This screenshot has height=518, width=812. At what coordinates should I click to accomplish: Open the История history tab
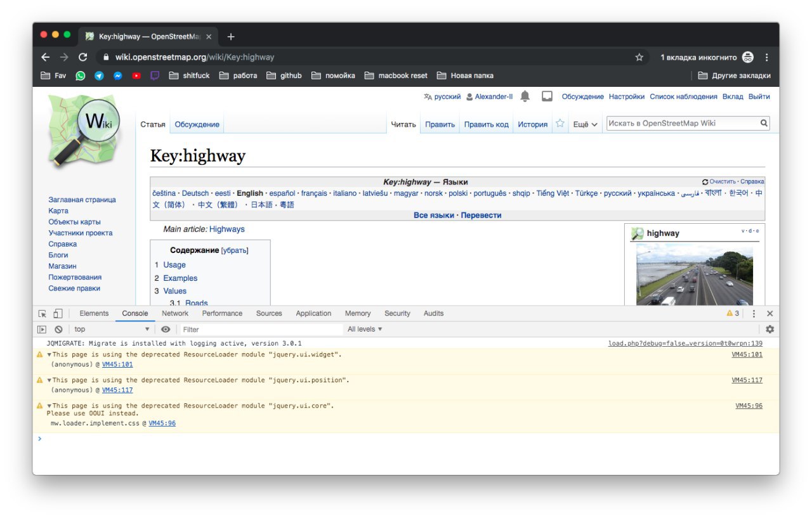pyautogui.click(x=532, y=124)
